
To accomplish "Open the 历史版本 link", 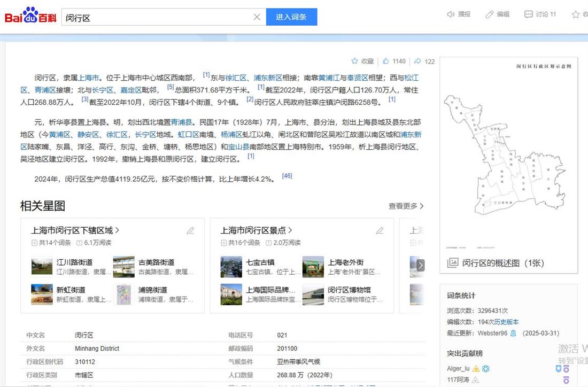I will (x=506, y=322).
